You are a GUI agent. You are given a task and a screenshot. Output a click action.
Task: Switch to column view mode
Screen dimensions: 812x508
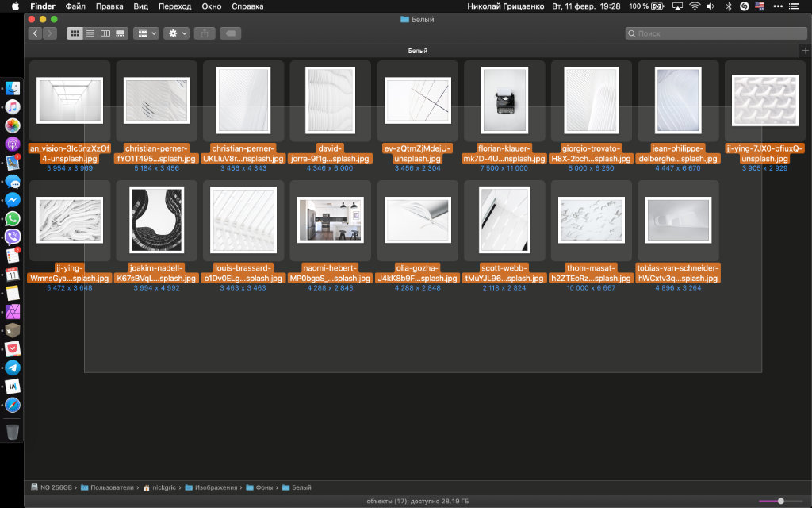click(x=105, y=33)
